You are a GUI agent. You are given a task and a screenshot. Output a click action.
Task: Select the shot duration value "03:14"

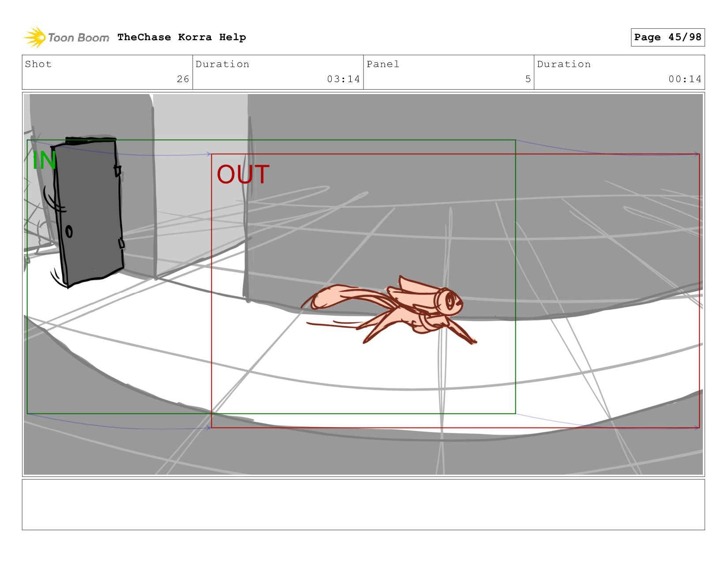tap(343, 79)
